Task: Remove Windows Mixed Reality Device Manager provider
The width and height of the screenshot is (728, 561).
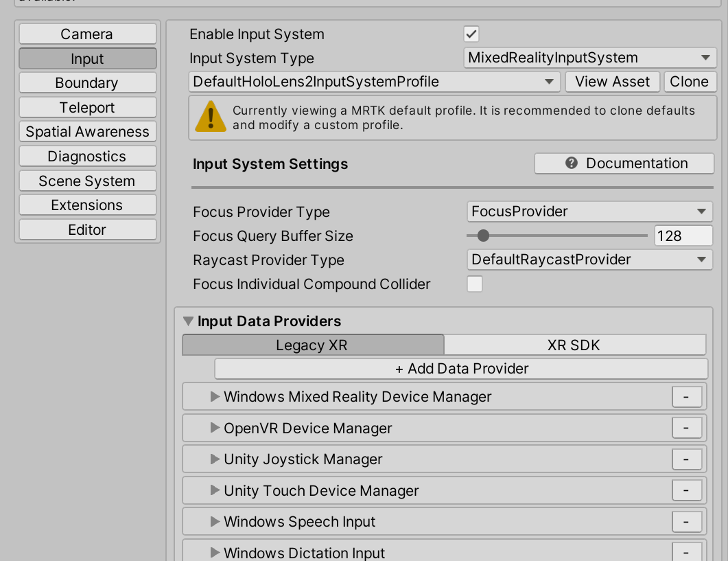Action: (x=686, y=397)
